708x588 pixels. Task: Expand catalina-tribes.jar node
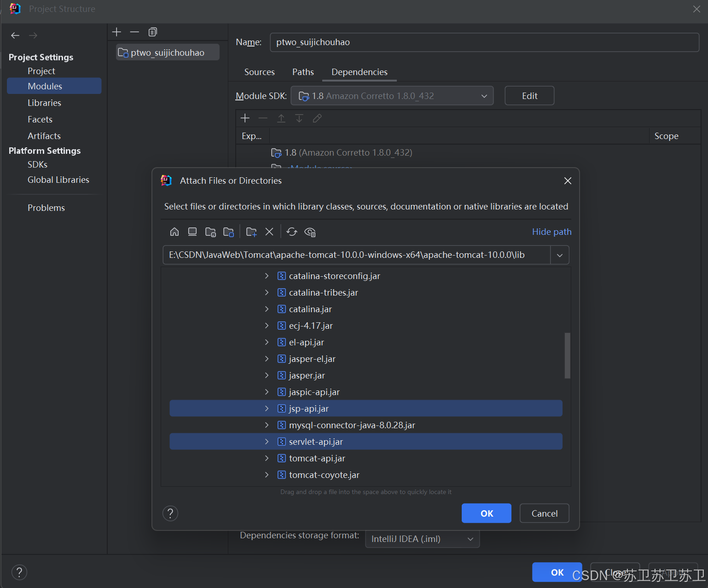tap(267, 292)
